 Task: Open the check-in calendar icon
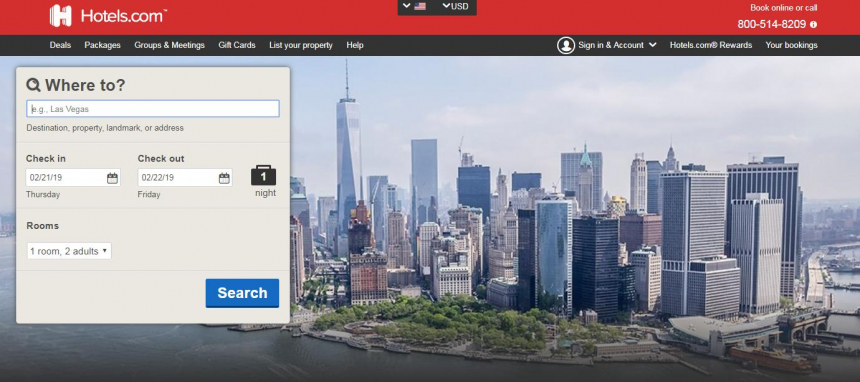point(112,178)
